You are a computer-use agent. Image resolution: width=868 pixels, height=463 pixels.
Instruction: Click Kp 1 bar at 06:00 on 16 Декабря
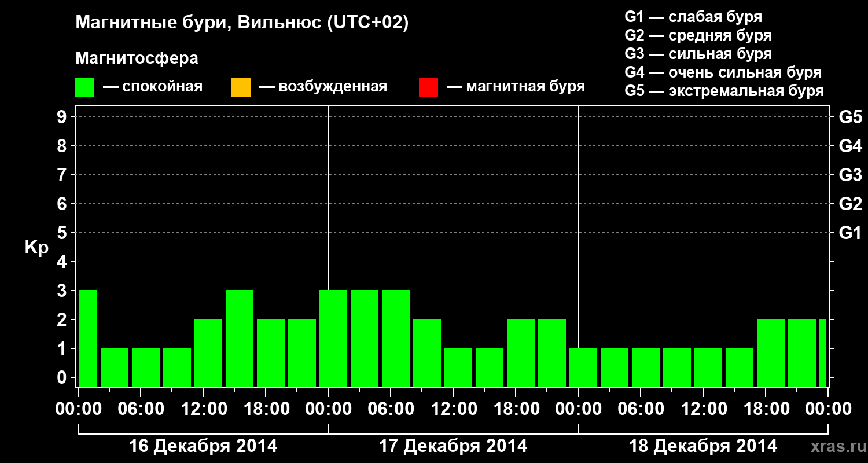pyautogui.click(x=146, y=367)
